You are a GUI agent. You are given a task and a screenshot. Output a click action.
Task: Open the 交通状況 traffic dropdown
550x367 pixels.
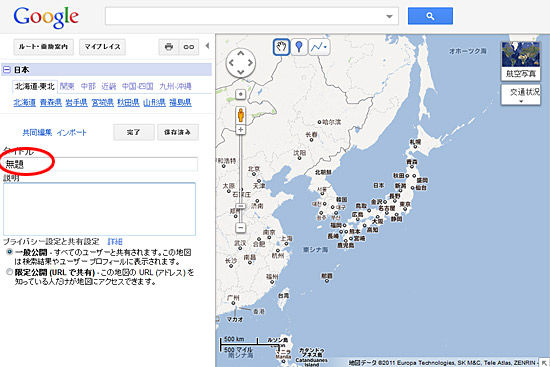pyautogui.click(x=521, y=94)
